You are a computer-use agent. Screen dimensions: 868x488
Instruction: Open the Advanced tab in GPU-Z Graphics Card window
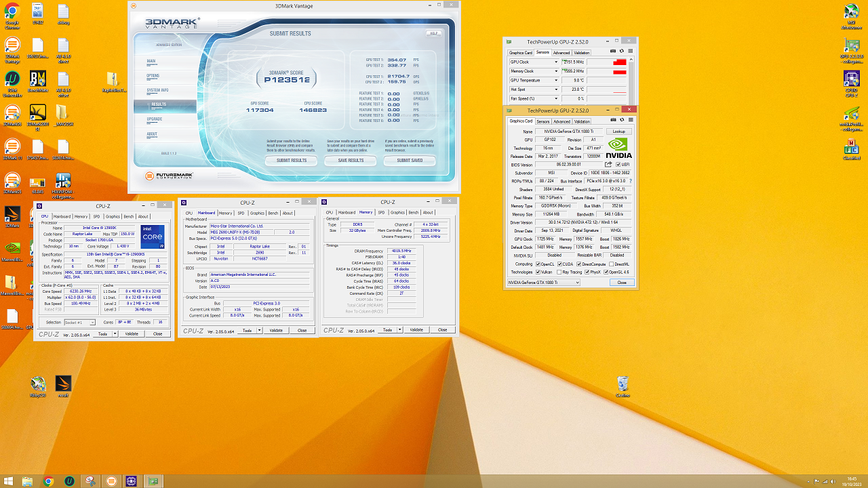pyautogui.click(x=562, y=121)
